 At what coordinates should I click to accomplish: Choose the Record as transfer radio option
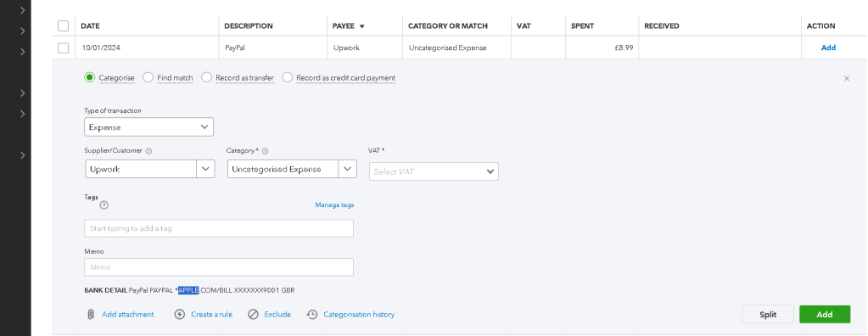(206, 77)
